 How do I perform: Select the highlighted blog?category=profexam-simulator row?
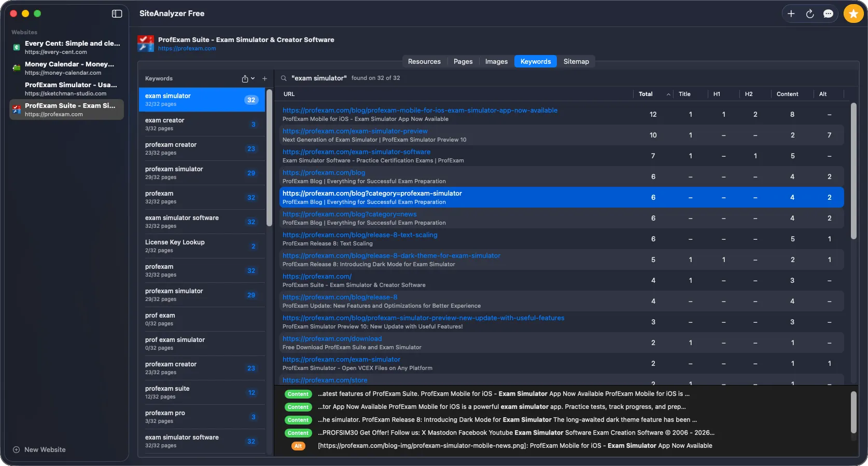pyautogui.click(x=562, y=197)
